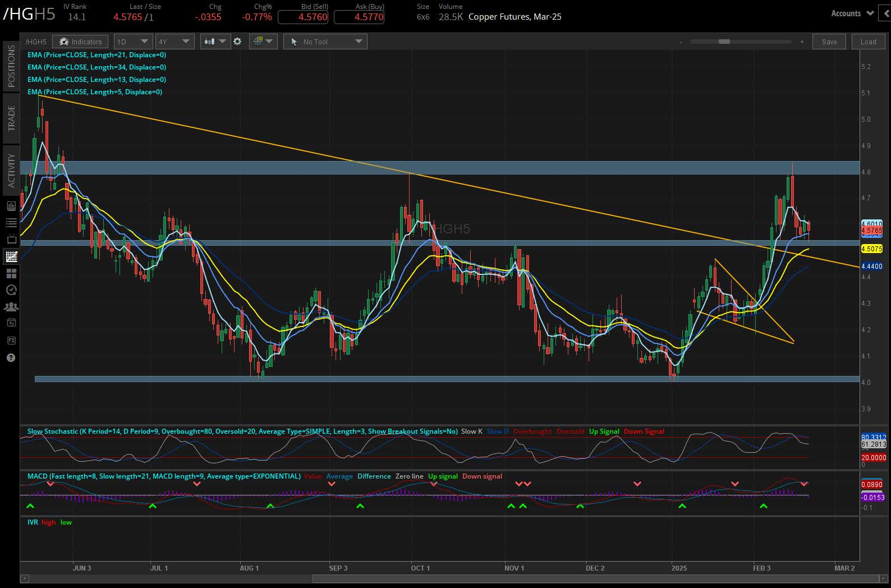The width and height of the screenshot is (891, 588).
Task: Click the TV-shaped icon in left sidebar
Action: pos(11,240)
